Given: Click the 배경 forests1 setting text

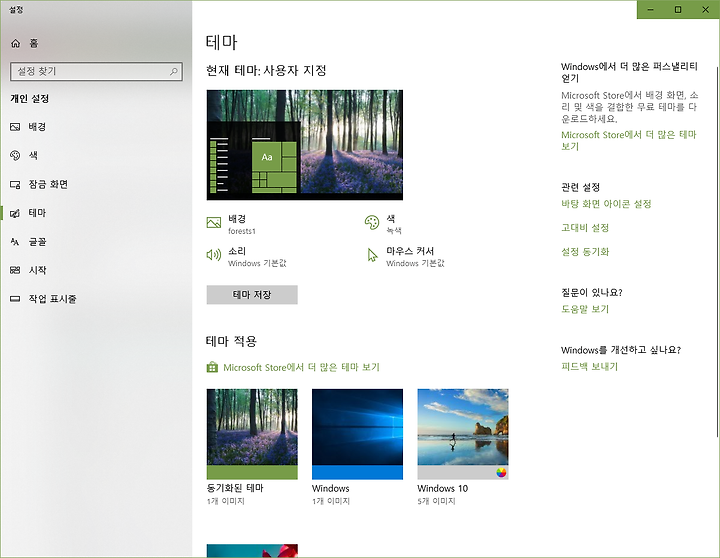Looking at the screenshot, I should point(242,224).
